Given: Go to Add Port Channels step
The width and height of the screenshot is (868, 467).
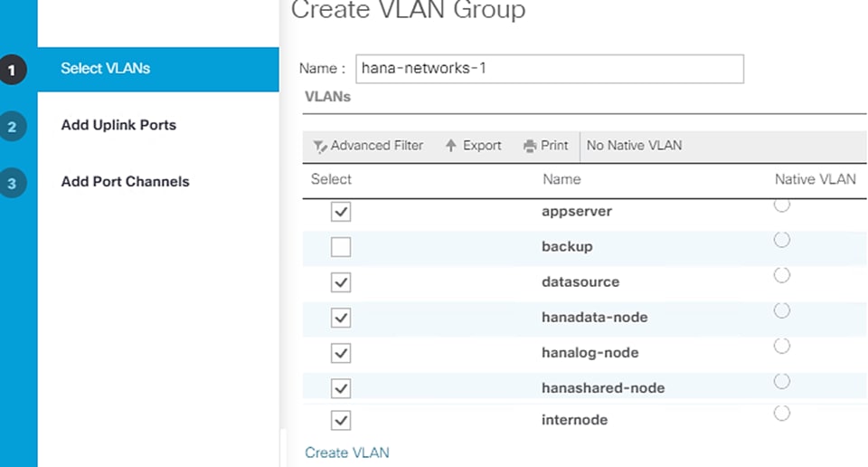Looking at the screenshot, I should (x=125, y=181).
